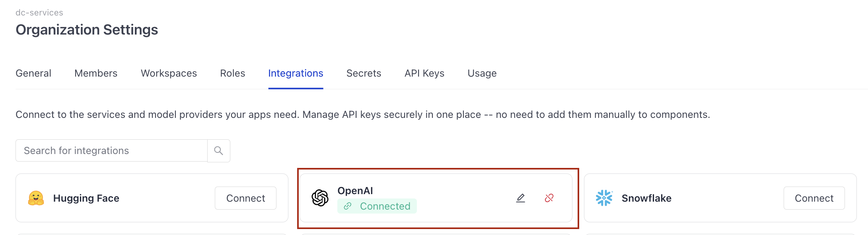This screenshot has height=235, width=868.
Task: Click the General settings tab
Action: 33,73
